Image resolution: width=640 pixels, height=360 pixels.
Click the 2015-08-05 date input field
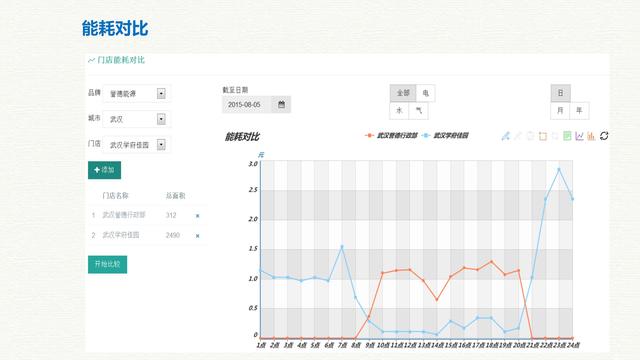pyautogui.click(x=247, y=104)
